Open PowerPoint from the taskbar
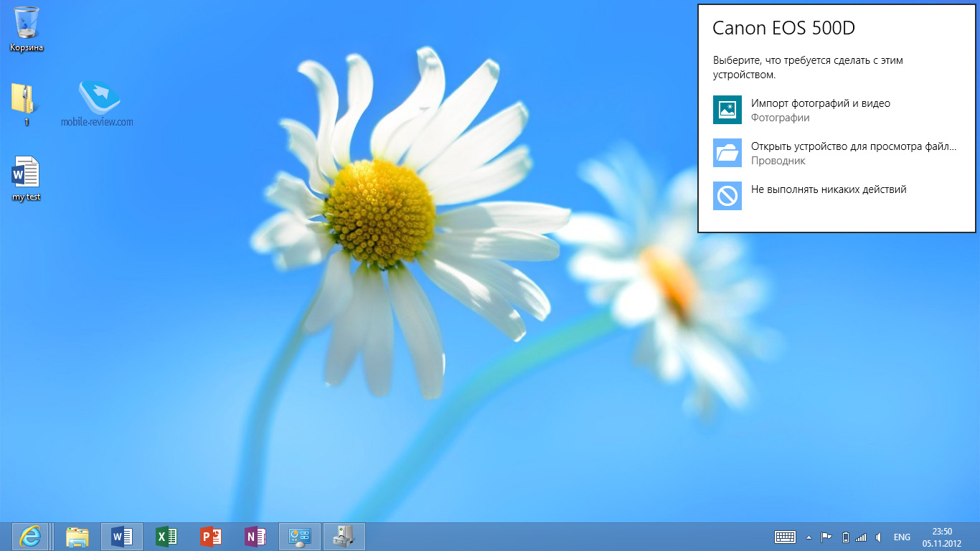The height and width of the screenshot is (551, 980). 211,537
